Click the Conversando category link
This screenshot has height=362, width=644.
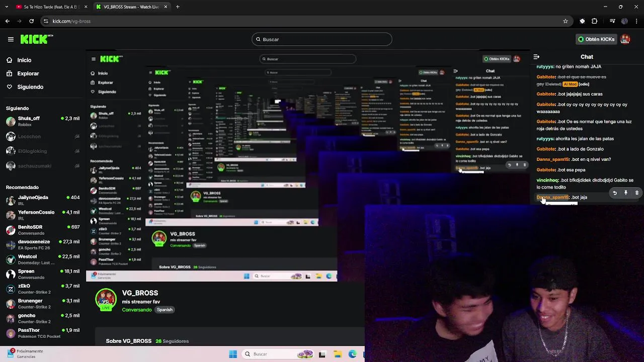click(136, 310)
